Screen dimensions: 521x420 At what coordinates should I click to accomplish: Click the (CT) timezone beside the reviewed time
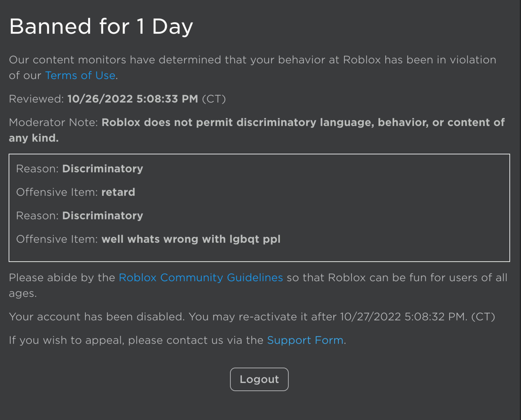tap(214, 99)
